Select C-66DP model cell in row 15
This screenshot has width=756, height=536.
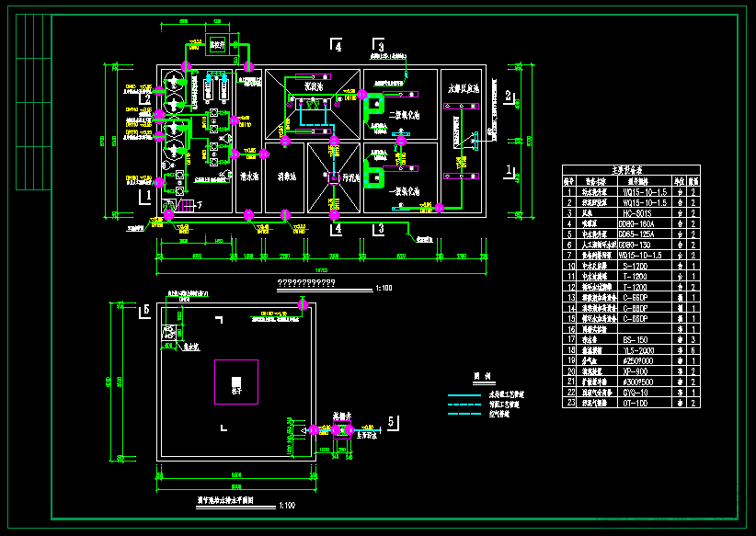click(x=635, y=319)
